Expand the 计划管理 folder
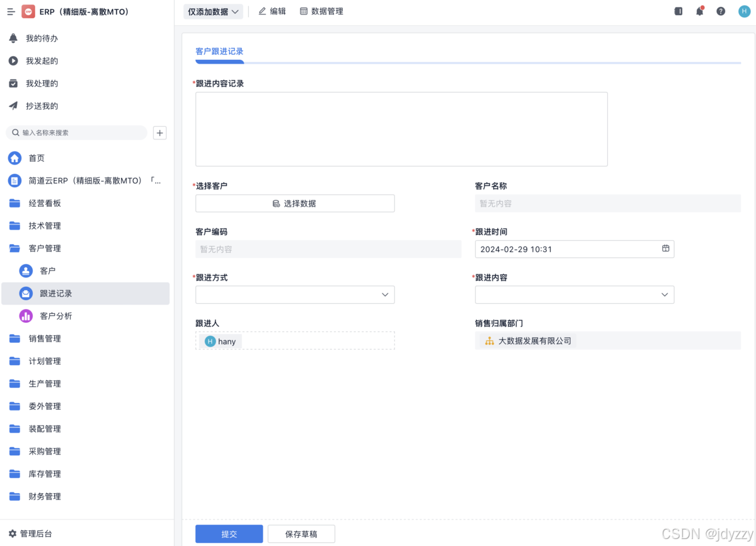This screenshot has width=756, height=546. pyautogui.click(x=86, y=361)
